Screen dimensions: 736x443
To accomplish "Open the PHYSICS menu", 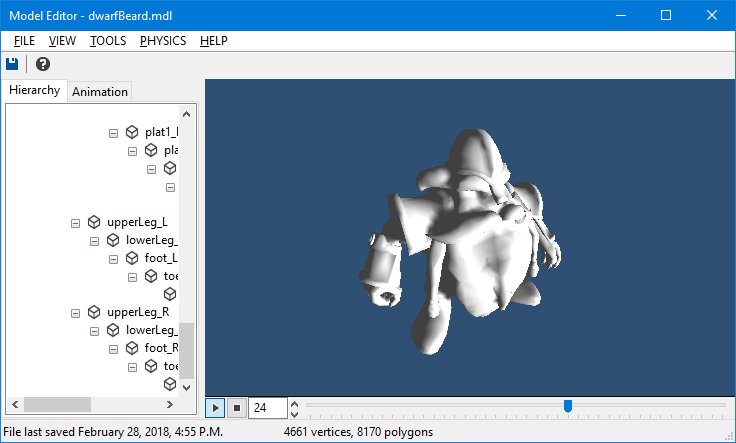I will point(162,41).
